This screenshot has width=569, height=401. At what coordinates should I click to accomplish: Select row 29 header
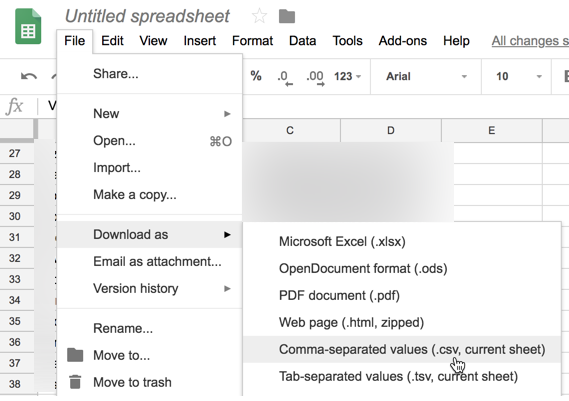click(17, 195)
